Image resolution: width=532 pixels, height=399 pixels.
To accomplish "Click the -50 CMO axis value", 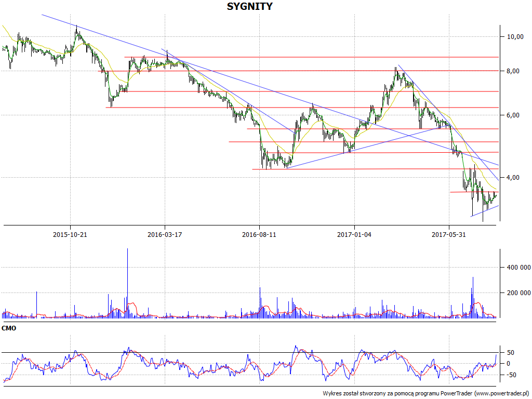I will 512,375.
